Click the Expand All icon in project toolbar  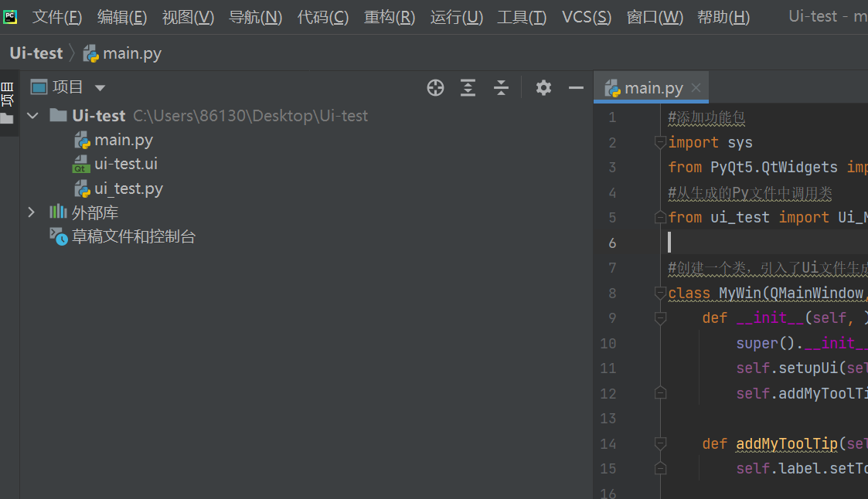[468, 87]
